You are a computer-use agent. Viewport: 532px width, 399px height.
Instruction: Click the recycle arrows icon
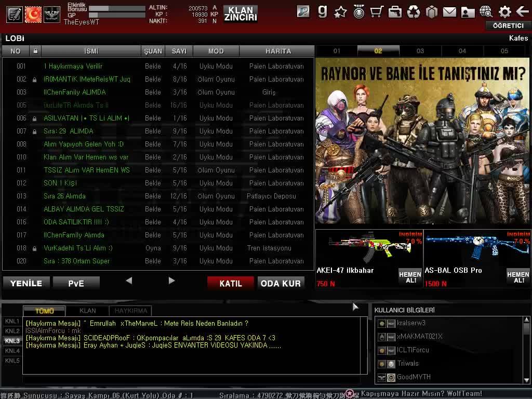coord(414,12)
